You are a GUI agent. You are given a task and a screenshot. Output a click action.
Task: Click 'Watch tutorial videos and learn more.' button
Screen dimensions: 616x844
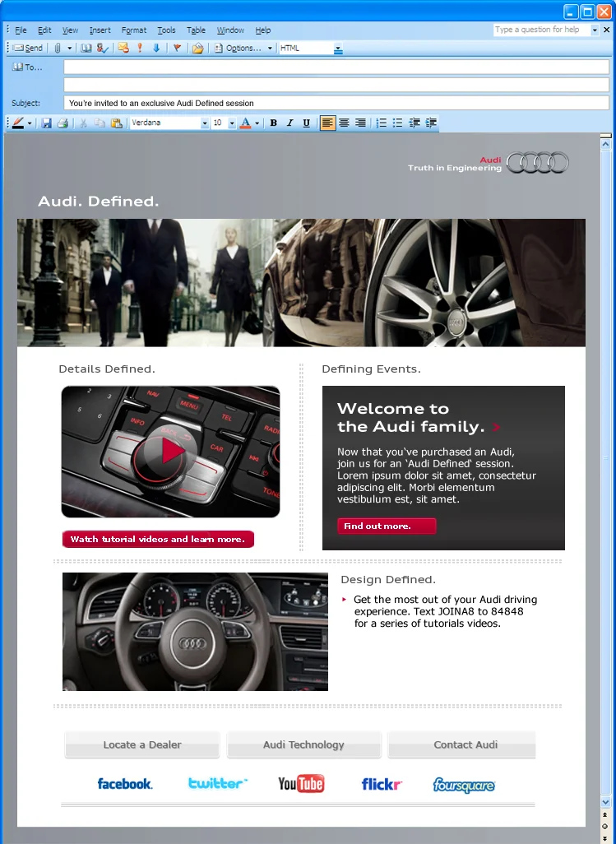158,539
